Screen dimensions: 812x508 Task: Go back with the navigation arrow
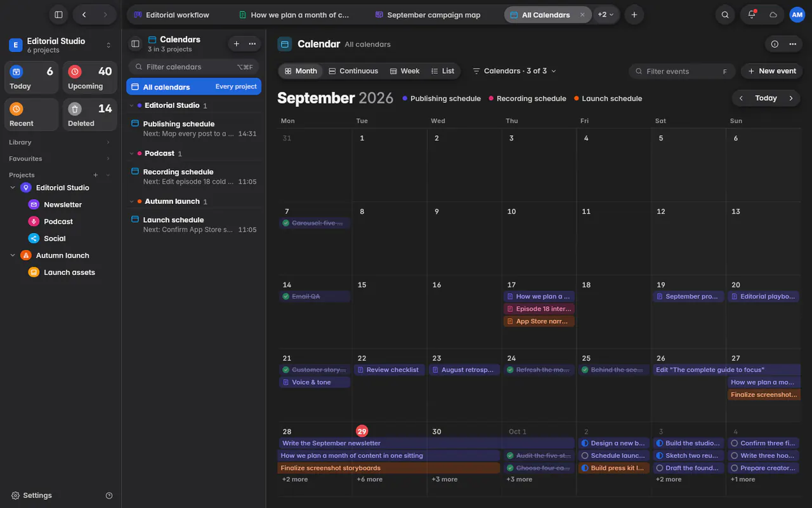(x=84, y=15)
